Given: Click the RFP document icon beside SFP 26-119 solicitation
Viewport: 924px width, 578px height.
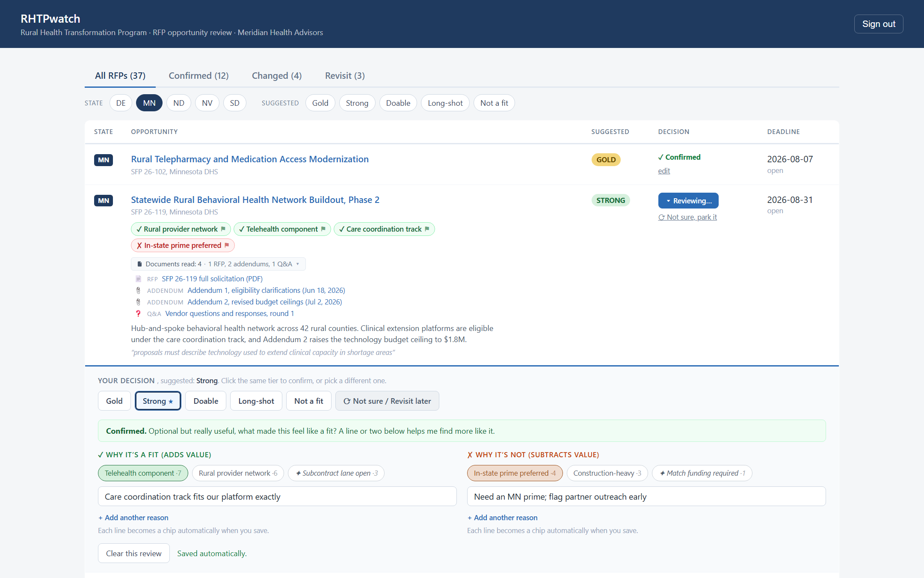Looking at the screenshot, I should pos(138,279).
